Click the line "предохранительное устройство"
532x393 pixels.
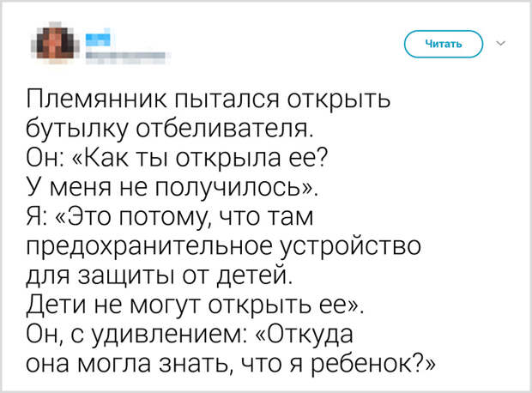coord(224,246)
